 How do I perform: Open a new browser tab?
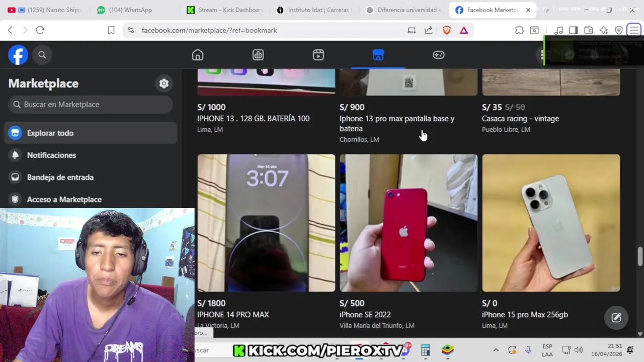pos(546,10)
